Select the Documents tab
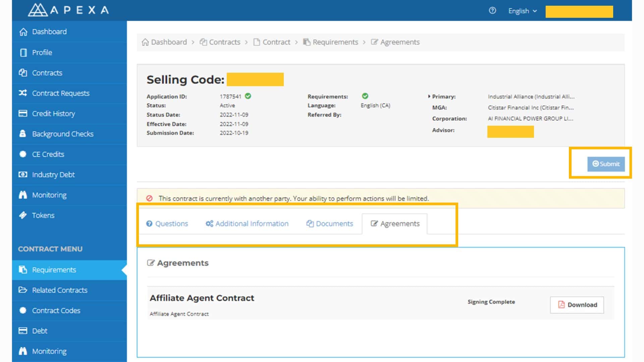Viewport: 644px width, 362px height. point(329,224)
